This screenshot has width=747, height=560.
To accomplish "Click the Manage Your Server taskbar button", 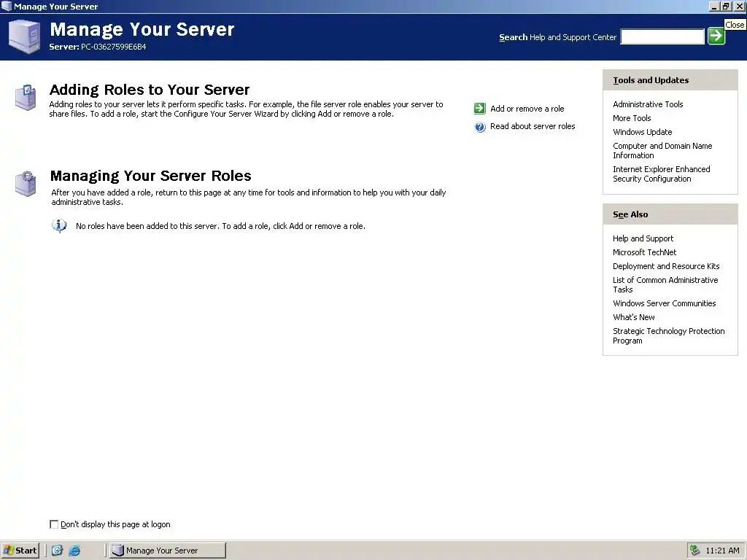I will [168, 551].
